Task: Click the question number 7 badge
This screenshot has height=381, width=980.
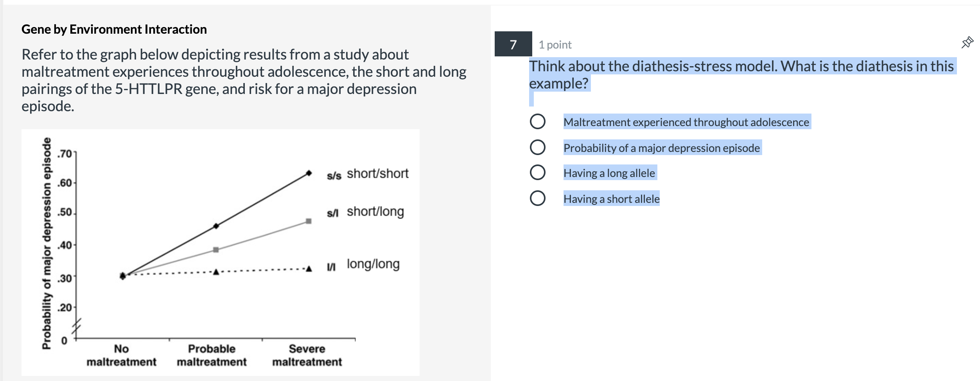Action: pyautogui.click(x=512, y=44)
